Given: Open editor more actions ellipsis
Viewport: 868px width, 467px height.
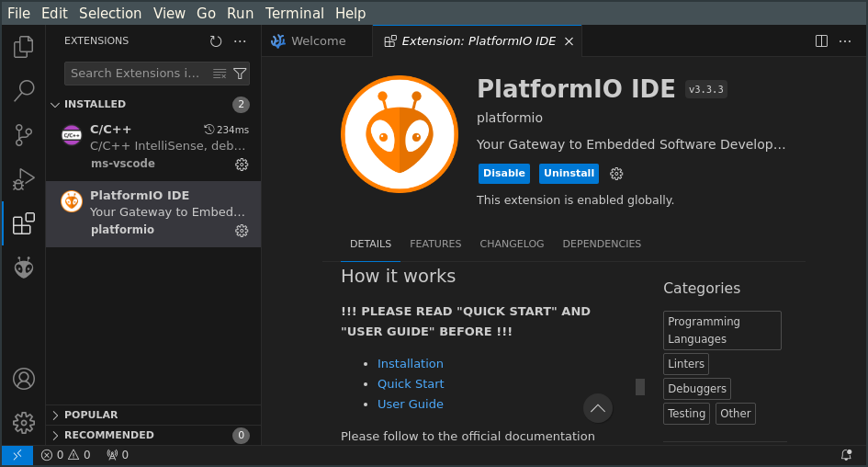Looking at the screenshot, I should tap(845, 41).
